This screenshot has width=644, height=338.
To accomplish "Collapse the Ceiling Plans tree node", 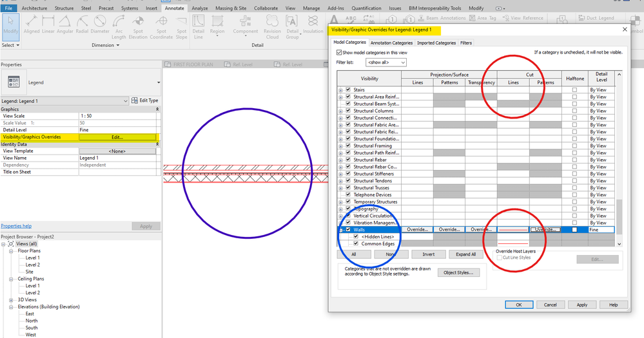I will 12,279.
